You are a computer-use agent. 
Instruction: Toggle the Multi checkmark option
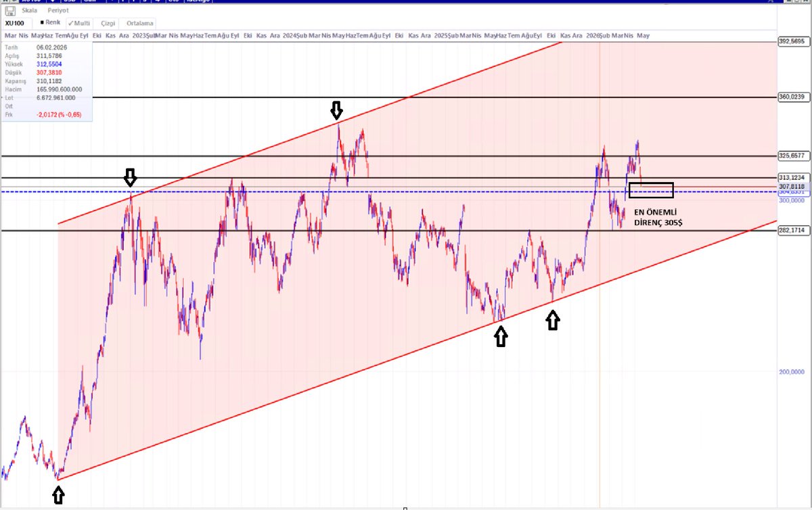click(78, 23)
